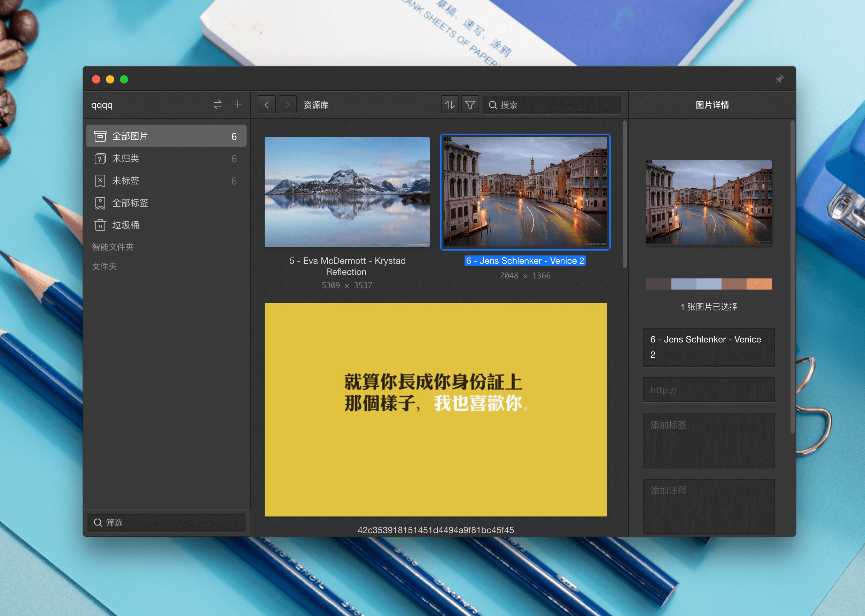This screenshot has height=616, width=865.
Task: Click the 智能文件夹 section header
Action: pos(113,247)
